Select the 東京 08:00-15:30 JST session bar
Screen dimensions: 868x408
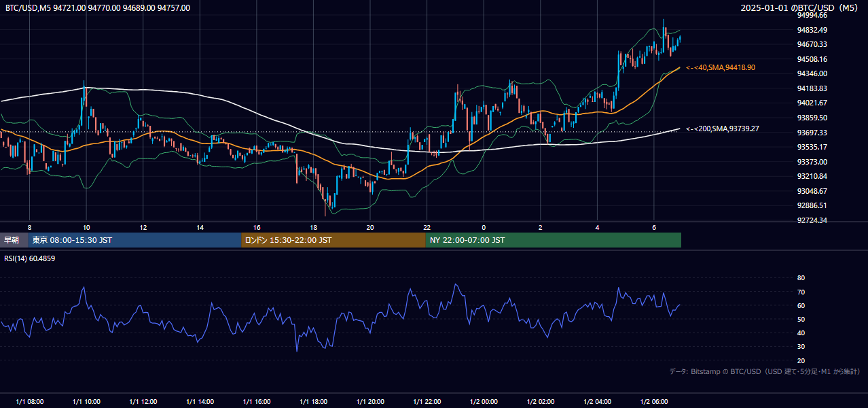point(134,240)
